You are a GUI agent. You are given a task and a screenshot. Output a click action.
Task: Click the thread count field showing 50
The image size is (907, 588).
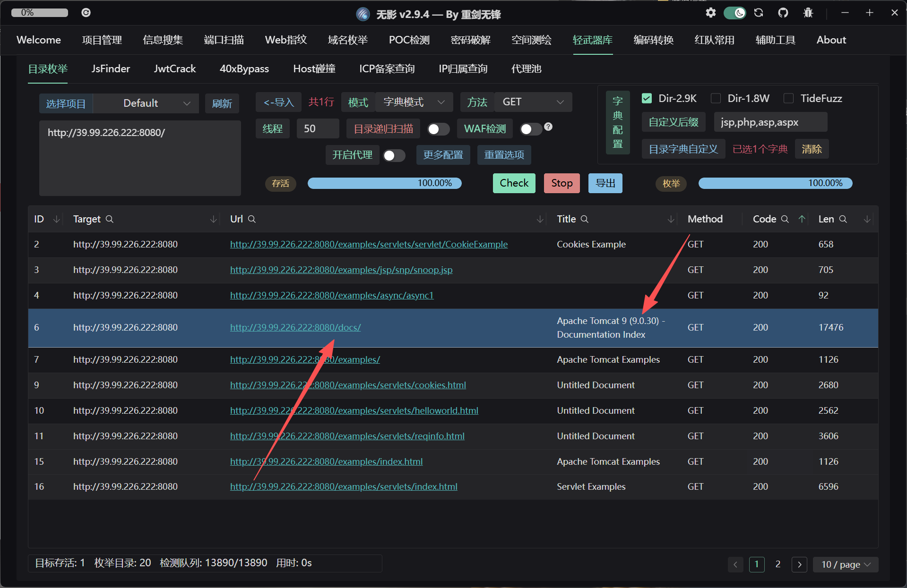tap(318, 129)
